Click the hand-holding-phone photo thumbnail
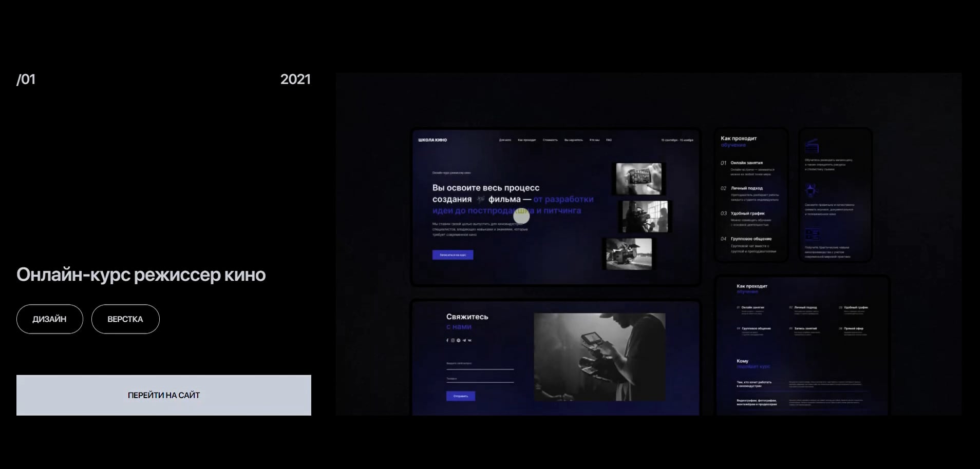The width and height of the screenshot is (980, 469). coord(638,179)
